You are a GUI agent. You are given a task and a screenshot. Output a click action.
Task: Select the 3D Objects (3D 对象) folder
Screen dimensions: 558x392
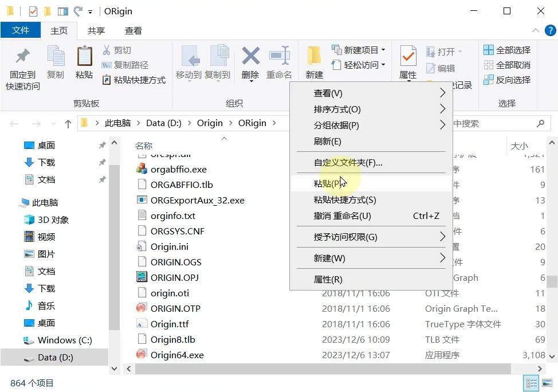coord(53,219)
